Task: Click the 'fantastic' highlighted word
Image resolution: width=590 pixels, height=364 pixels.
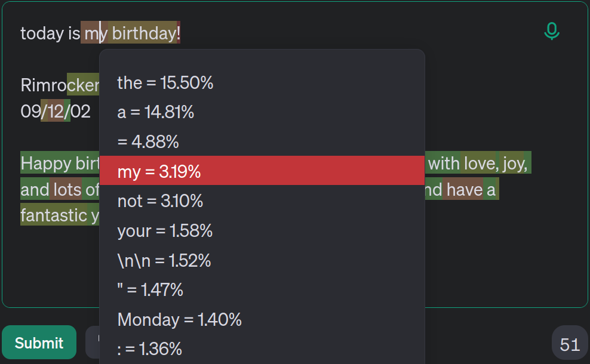Action: (x=54, y=215)
